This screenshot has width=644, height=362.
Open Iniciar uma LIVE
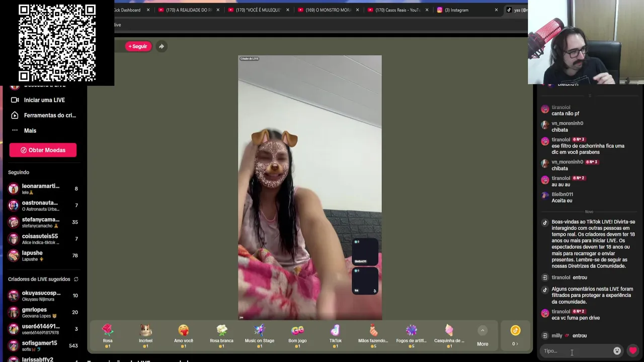pos(44,100)
